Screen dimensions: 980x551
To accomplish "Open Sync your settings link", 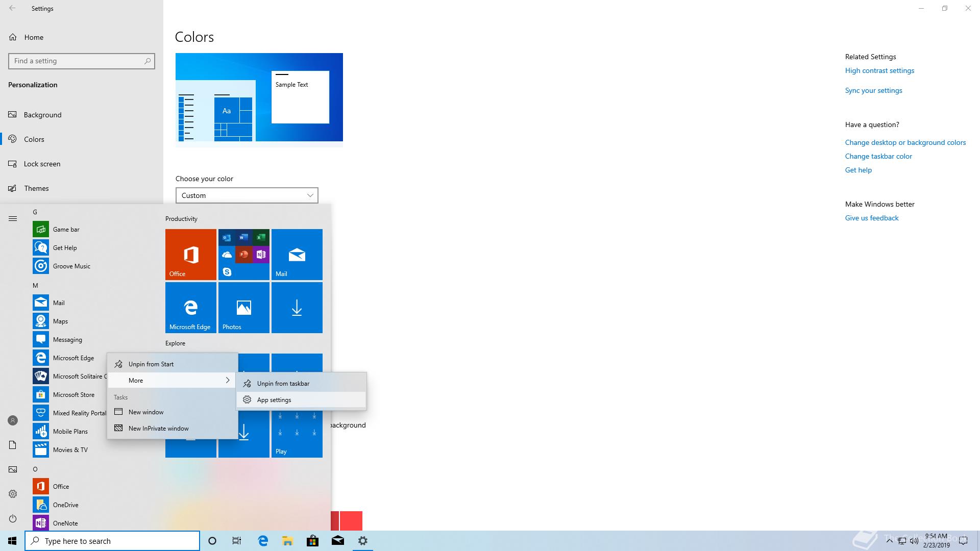I will point(873,90).
